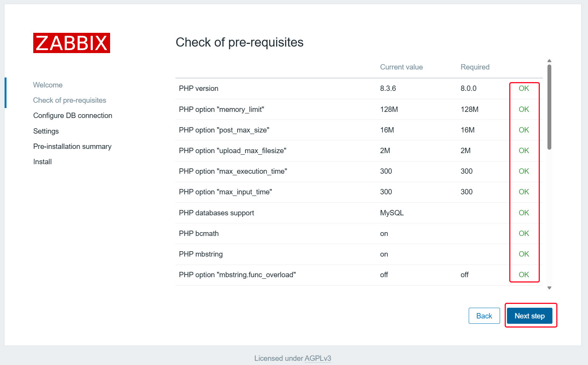588x365 pixels.
Task: Click the Required column header
Action: (475, 67)
